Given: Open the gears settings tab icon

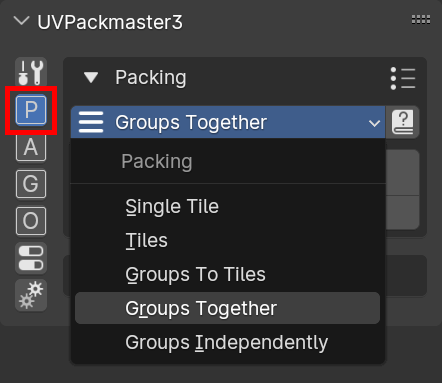Looking at the screenshot, I should [31, 295].
